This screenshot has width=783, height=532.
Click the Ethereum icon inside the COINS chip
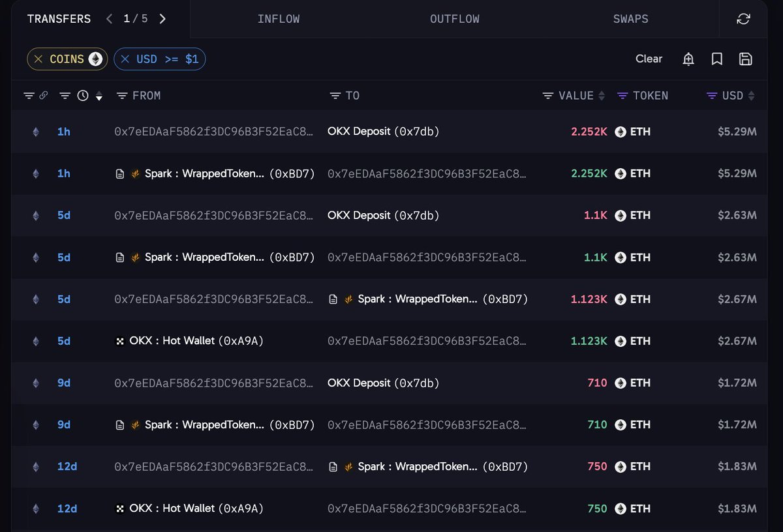[x=95, y=59]
